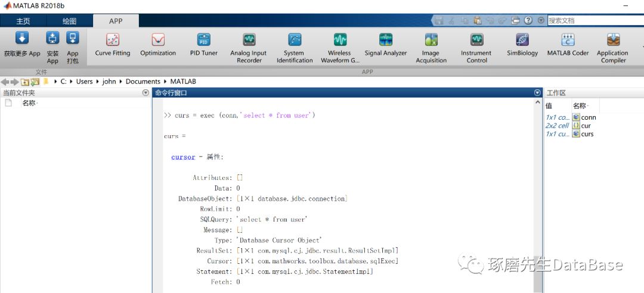
Task: Select the 2x2 cell value of cur
Action: [558, 126]
